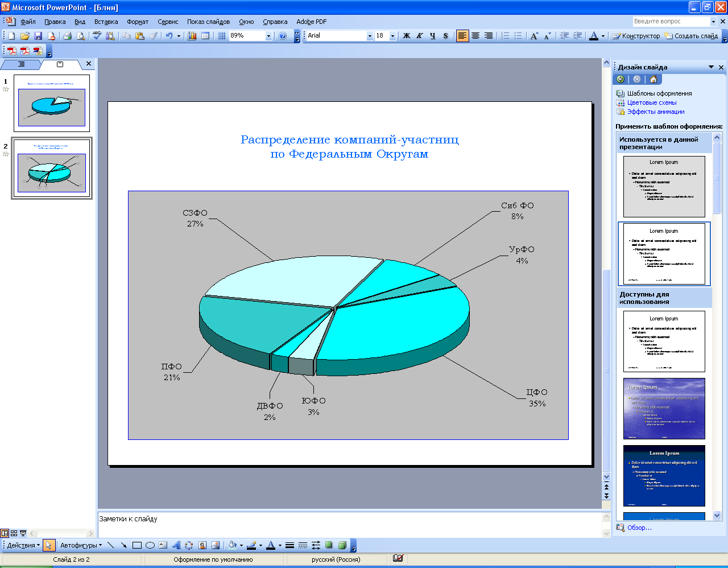Insert a text box from drawing toolbar
This screenshot has height=568, width=728.
click(163, 545)
